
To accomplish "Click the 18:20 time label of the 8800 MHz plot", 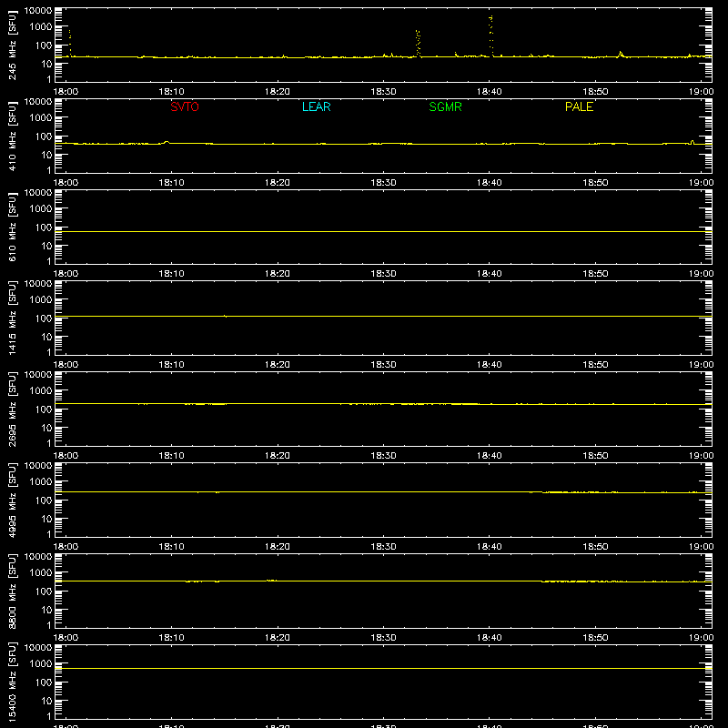I will click(x=278, y=638).
